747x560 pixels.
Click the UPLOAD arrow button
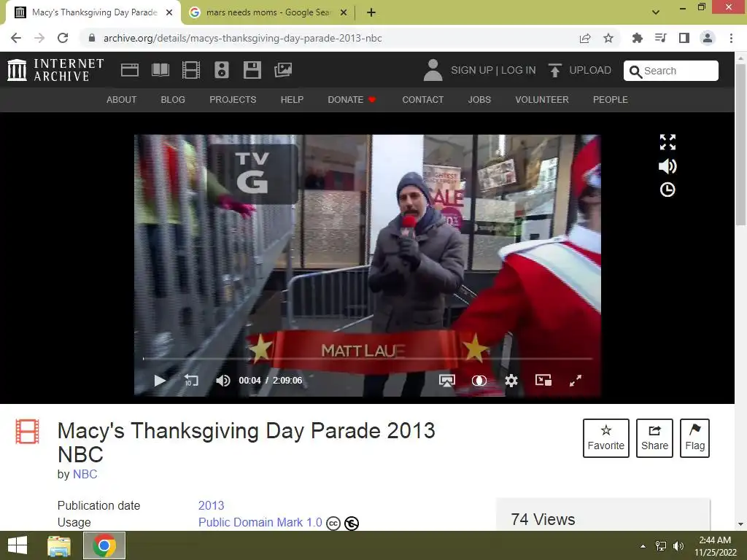[x=580, y=70]
